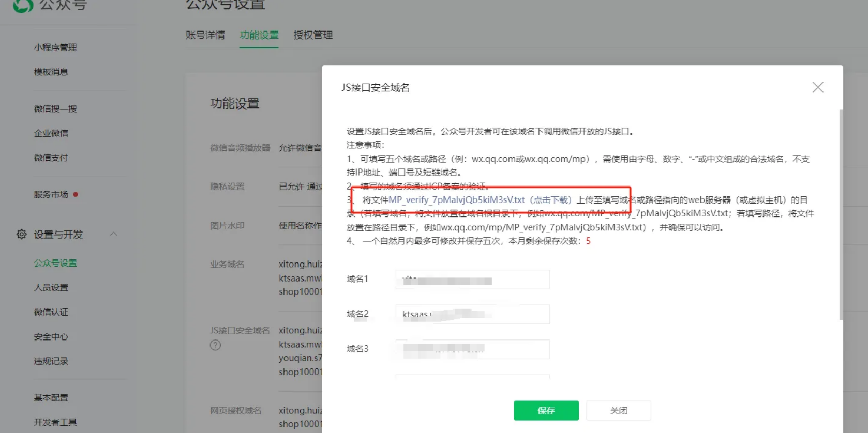Open 服务市场 in the sidebar
Viewport: 868px width, 433px height.
(51, 194)
